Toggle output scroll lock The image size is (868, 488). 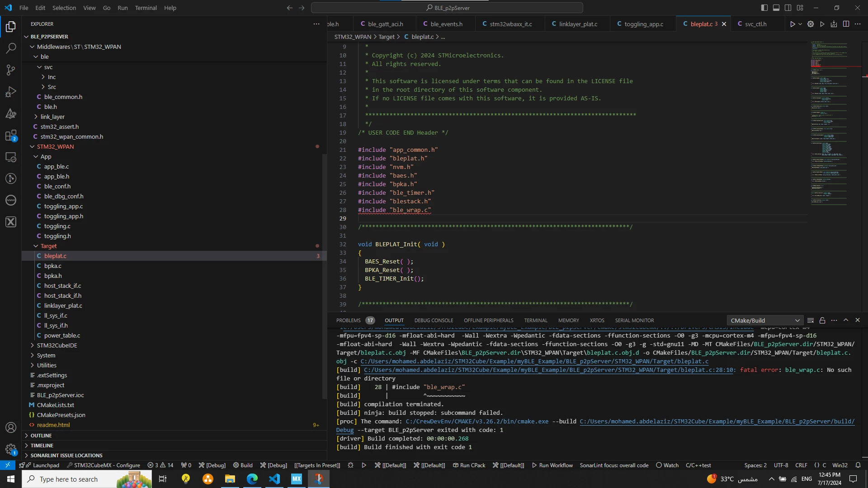822,320
